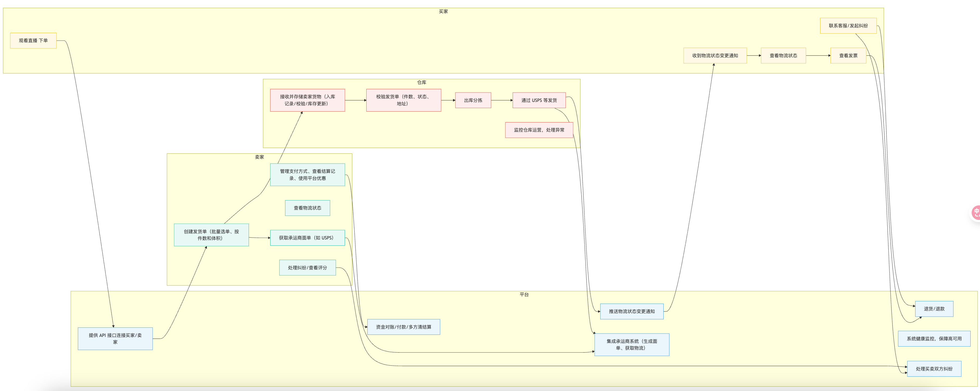Screen dimensions: 980x391
Task: Select the 退货/退款 platform node
Action: click(x=934, y=309)
